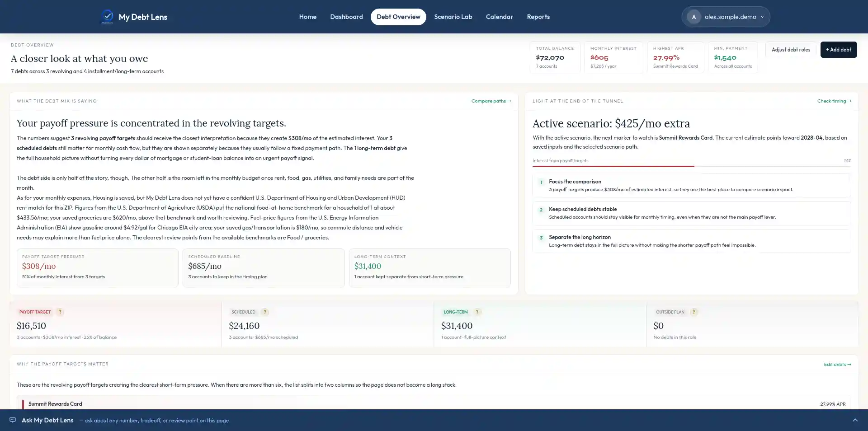Open help icon next to Payoff Target badge
This screenshot has width=868, height=431.
[x=60, y=312]
